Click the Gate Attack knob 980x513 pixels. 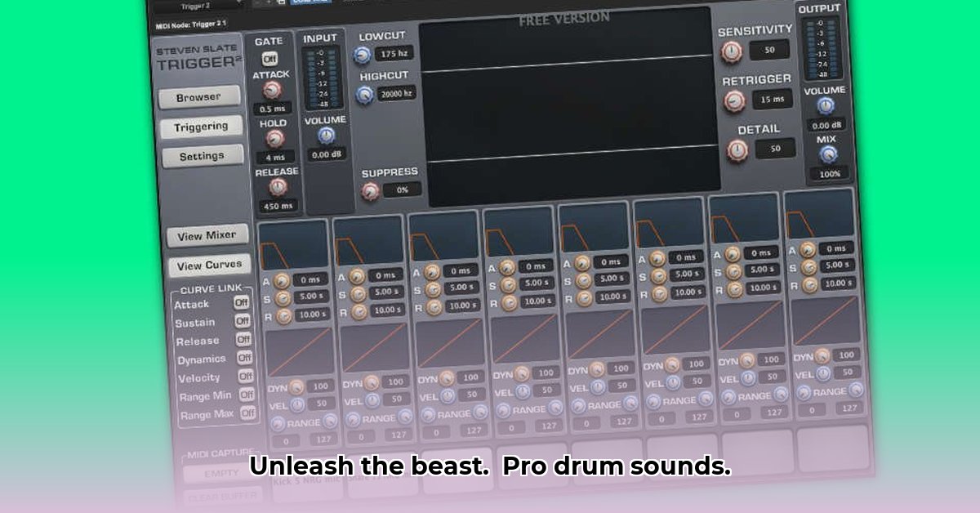[x=272, y=90]
